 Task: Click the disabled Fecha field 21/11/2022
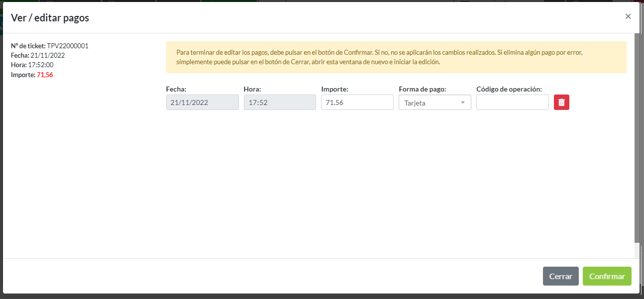[202, 102]
